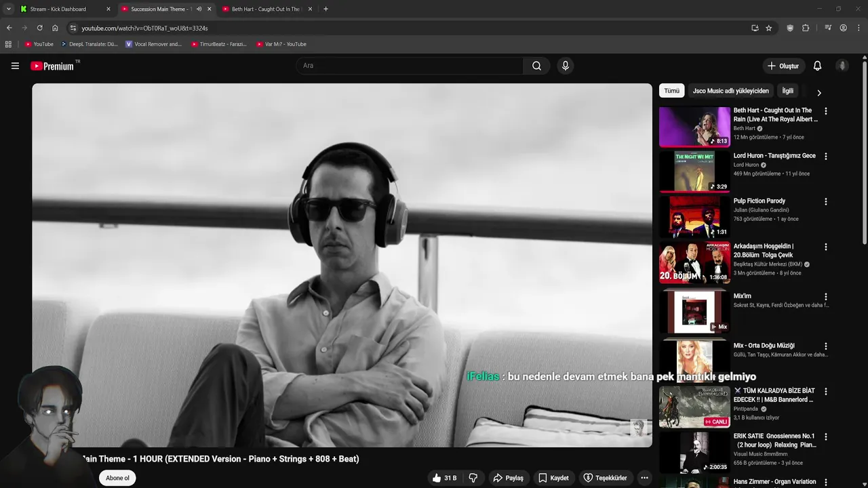
Task: Open Lord Huron Tanıştığımız Gece thumbnail
Action: (694, 171)
